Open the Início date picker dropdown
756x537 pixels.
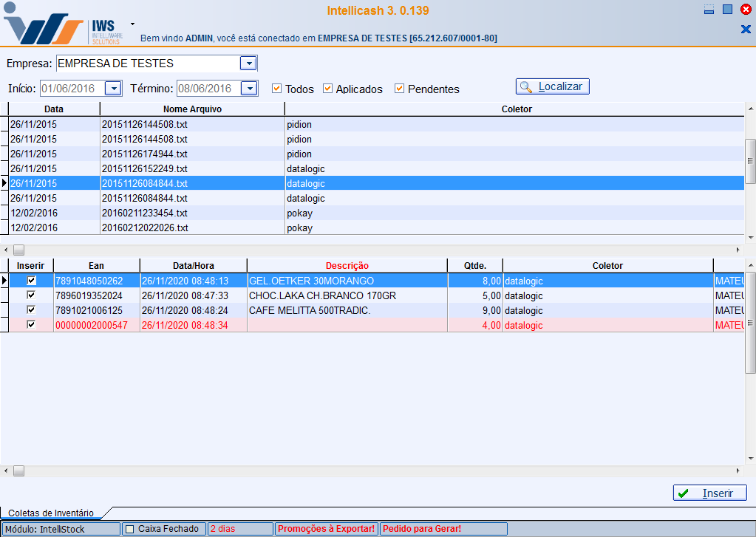(113, 89)
